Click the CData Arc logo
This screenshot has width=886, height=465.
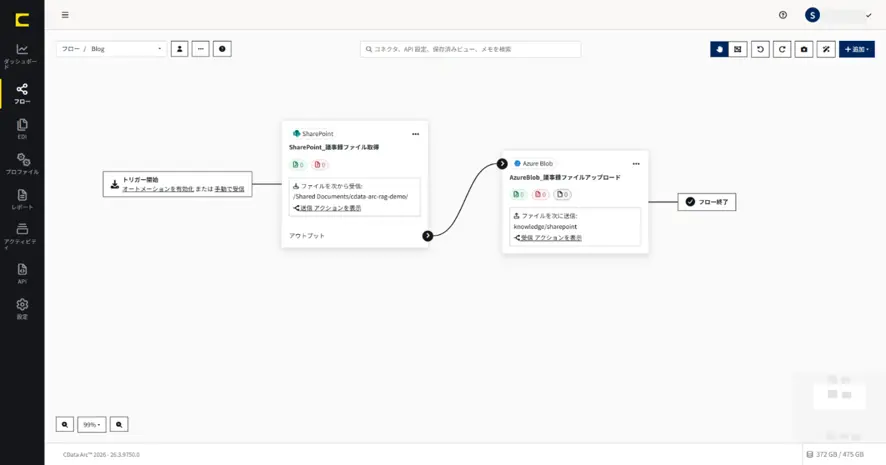22,20
